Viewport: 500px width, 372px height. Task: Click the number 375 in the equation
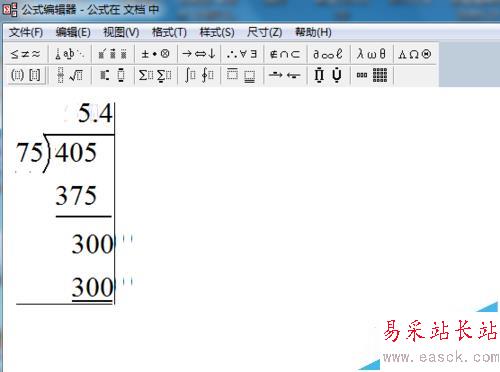[76, 196]
